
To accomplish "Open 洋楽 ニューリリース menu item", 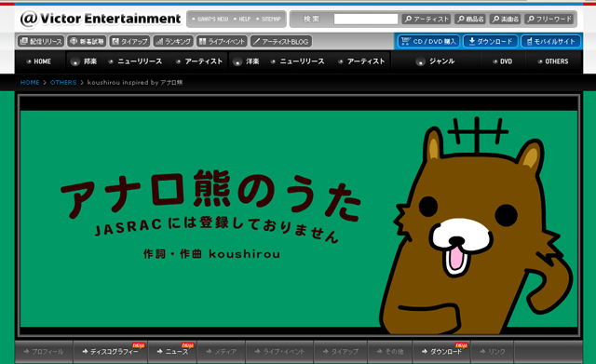I will tap(298, 61).
